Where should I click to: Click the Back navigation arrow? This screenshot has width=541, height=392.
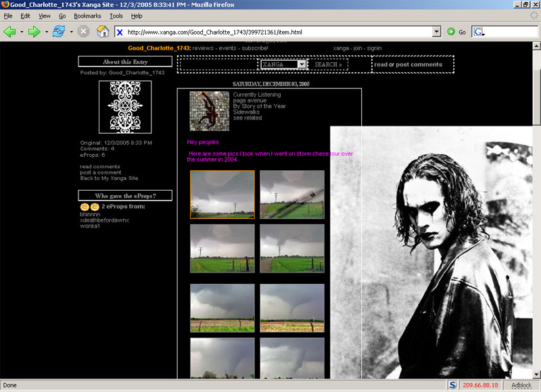(x=10, y=32)
